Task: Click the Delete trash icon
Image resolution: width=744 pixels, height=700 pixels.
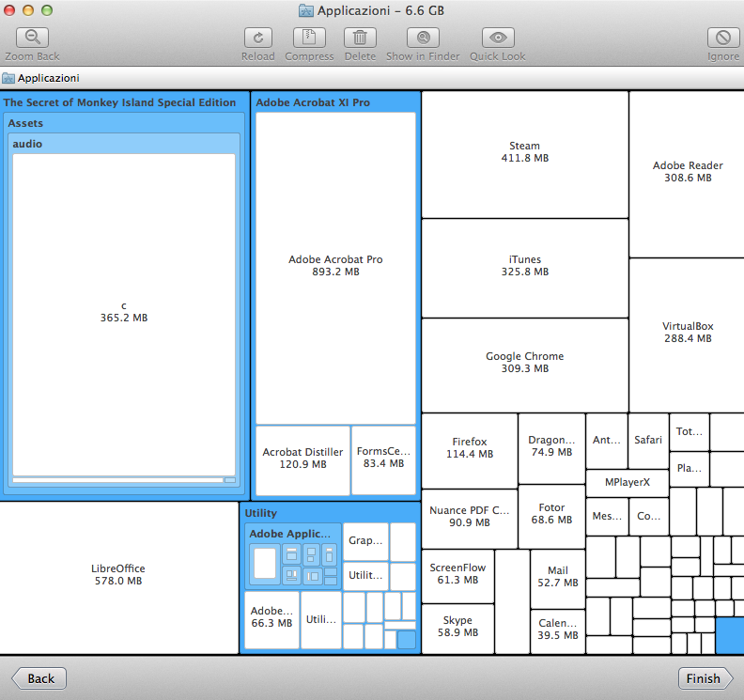Action: tap(360, 38)
